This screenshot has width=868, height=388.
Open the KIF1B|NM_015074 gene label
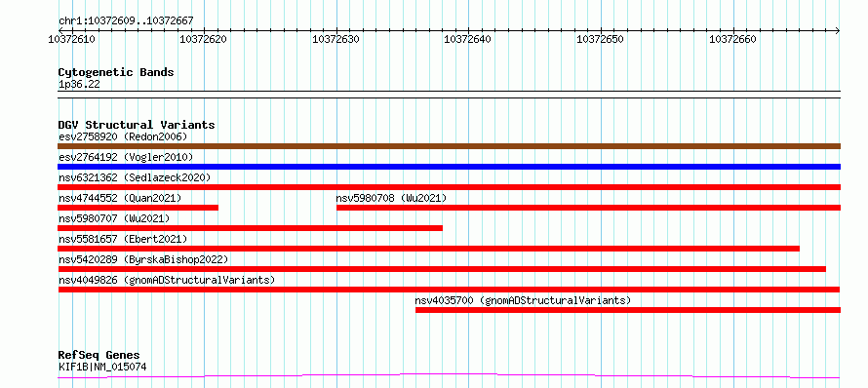tap(102, 367)
